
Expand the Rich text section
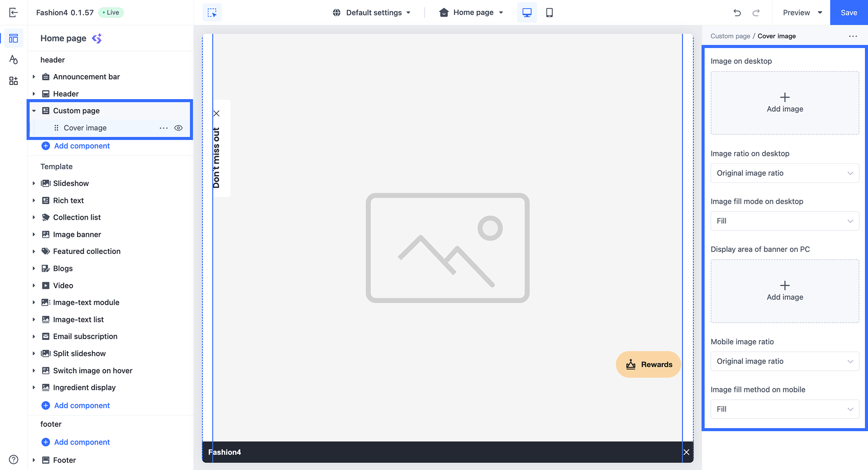click(34, 201)
